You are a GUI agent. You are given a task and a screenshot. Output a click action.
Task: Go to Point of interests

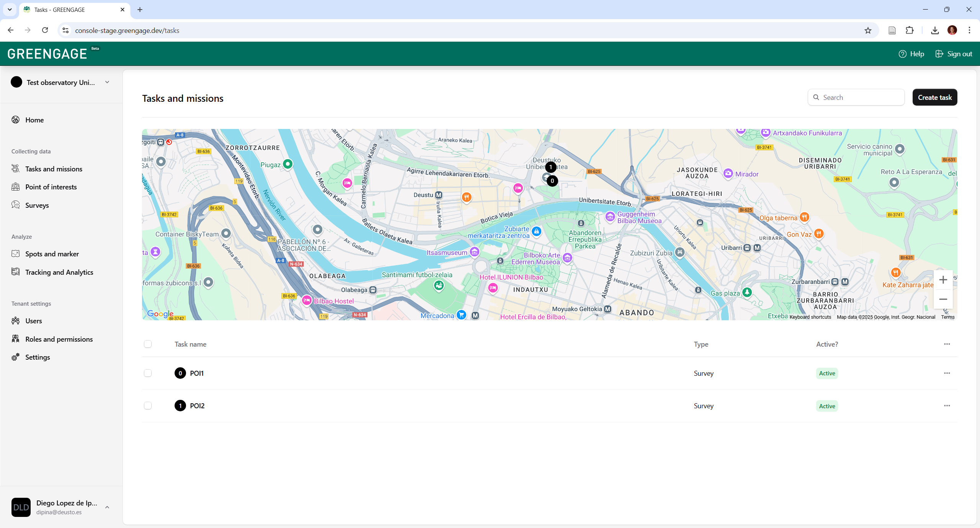[51, 187]
